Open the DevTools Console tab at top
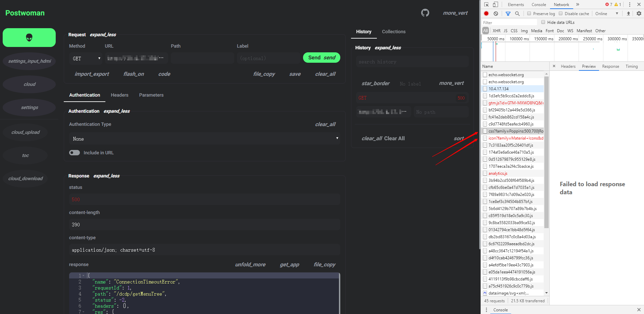The image size is (644, 314). click(539, 4)
